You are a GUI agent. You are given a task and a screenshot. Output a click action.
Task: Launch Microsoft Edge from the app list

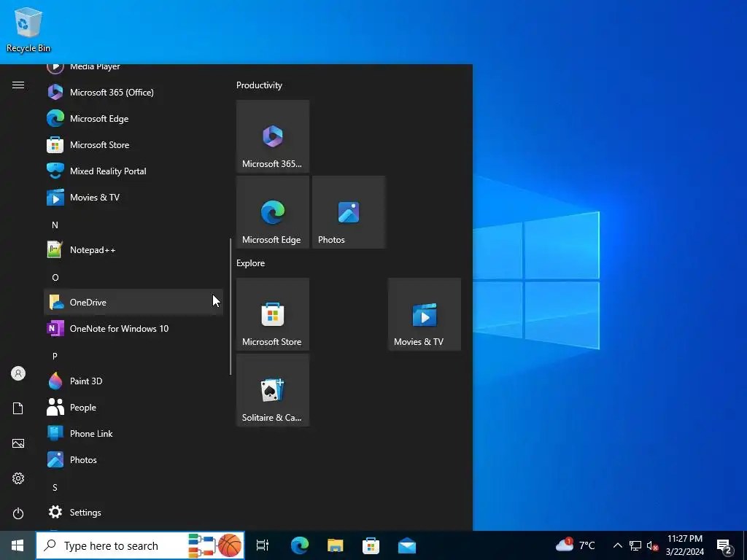tap(133, 119)
